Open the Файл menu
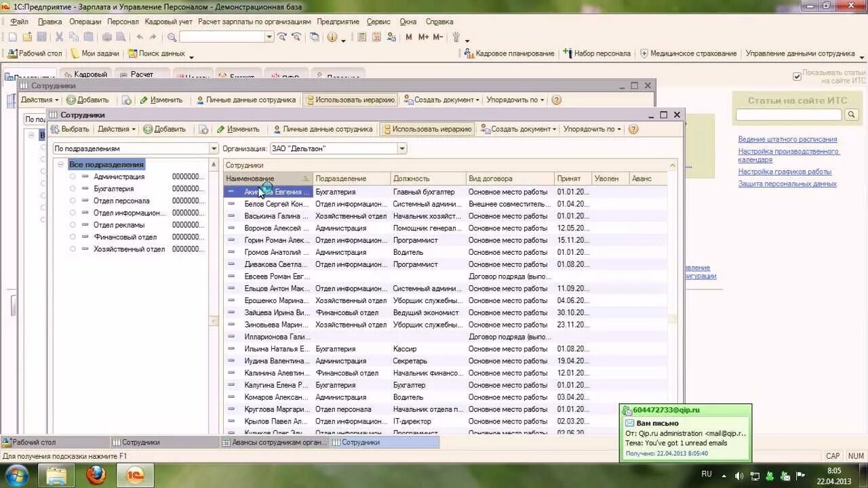The width and height of the screenshot is (868, 488). pos(19,22)
